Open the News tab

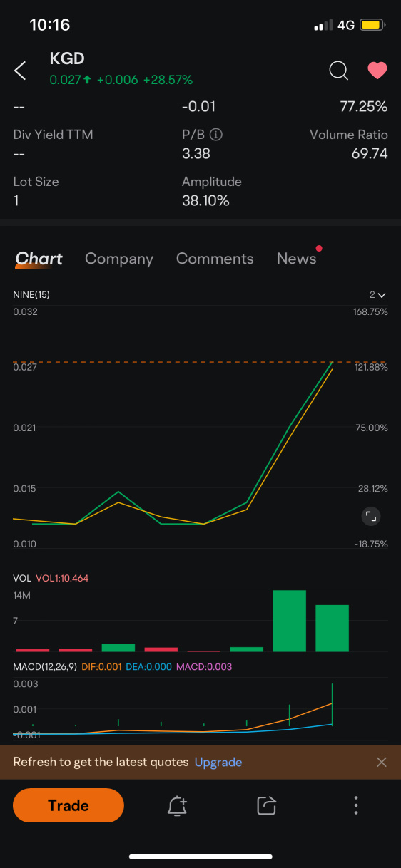pyautogui.click(x=297, y=259)
